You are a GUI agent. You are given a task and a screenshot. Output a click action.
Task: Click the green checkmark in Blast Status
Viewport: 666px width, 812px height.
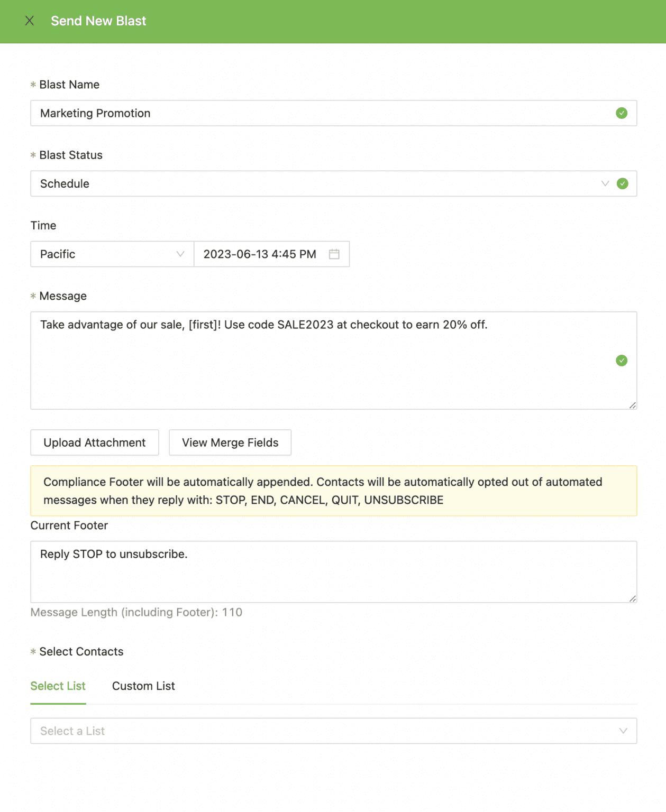point(623,183)
